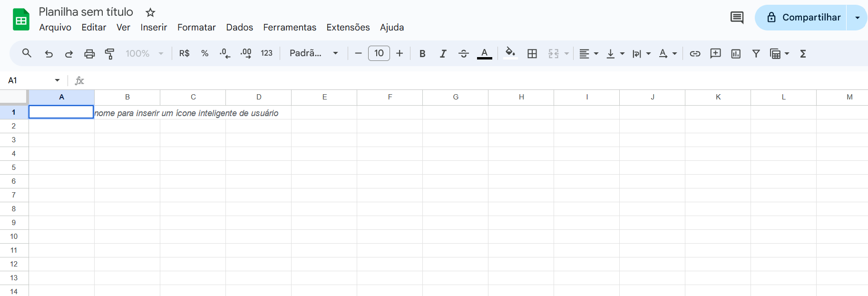Increase font size with plus button

pos(400,53)
